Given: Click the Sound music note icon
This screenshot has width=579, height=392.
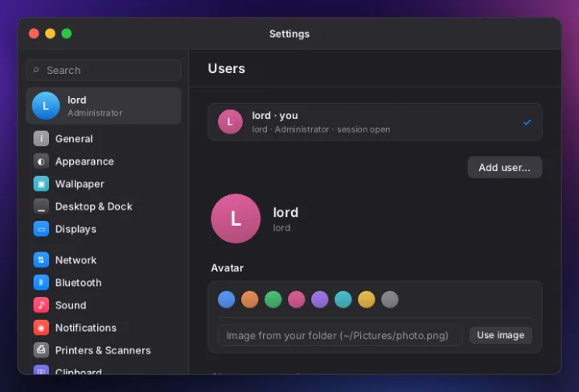Looking at the screenshot, I should click(41, 305).
